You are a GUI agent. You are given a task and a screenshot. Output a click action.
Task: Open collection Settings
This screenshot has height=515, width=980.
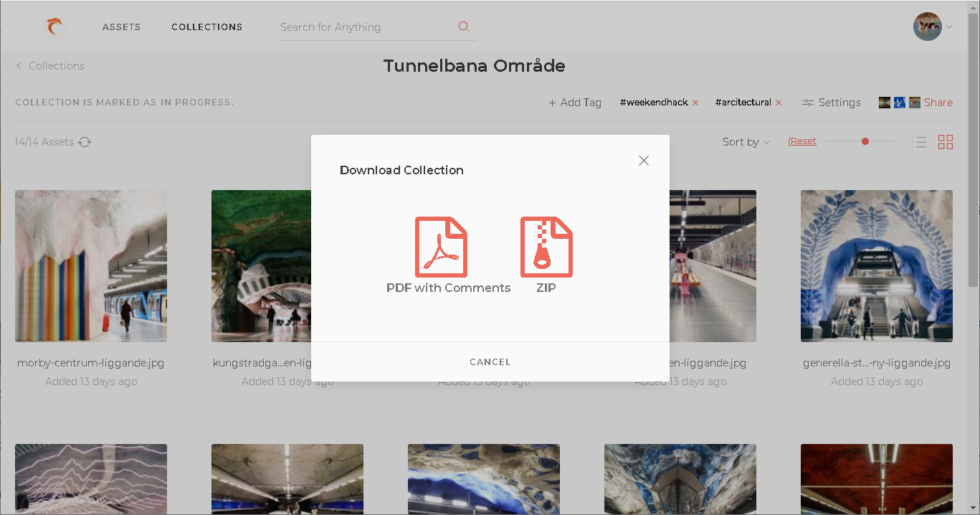tap(831, 103)
